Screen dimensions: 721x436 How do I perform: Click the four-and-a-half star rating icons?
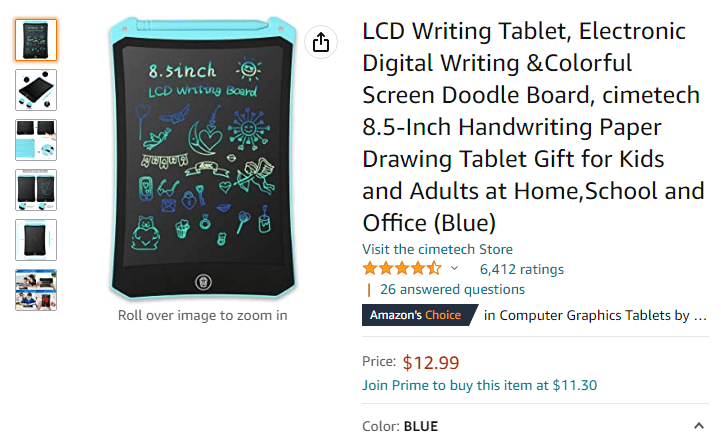click(402, 268)
